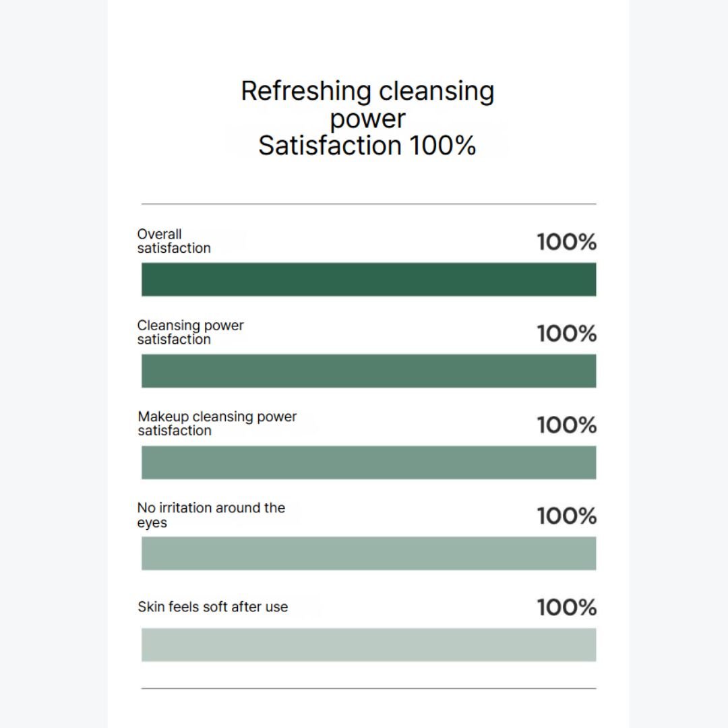The height and width of the screenshot is (728, 728).
Task: Select the 'Satisfaction 100%' heading line
Action: click(367, 146)
